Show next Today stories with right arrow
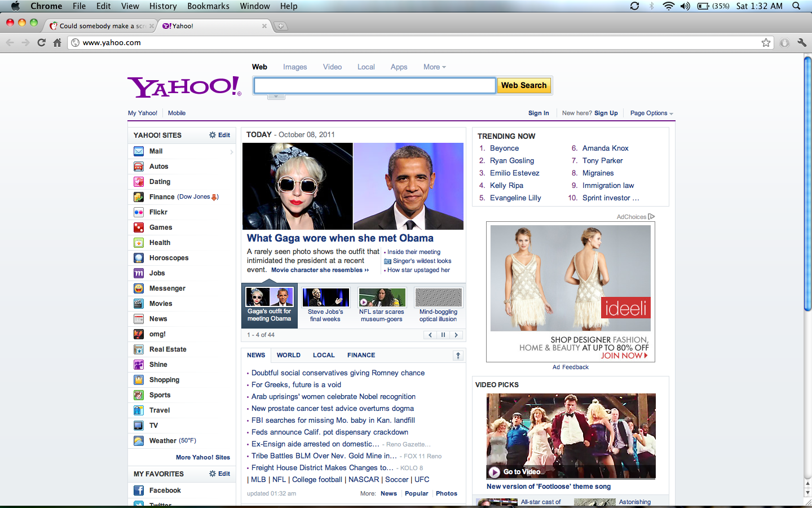Screen dimensions: 812x508 coord(456,335)
